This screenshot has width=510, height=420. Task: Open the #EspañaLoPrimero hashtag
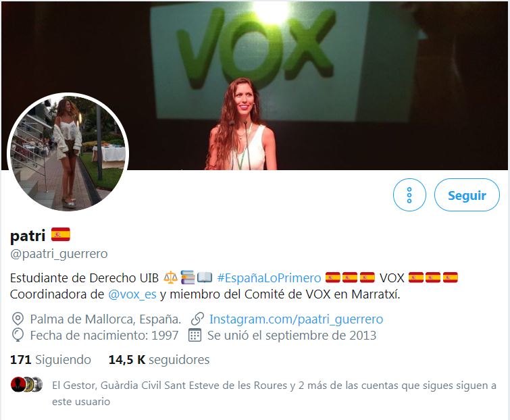pyautogui.click(x=269, y=278)
